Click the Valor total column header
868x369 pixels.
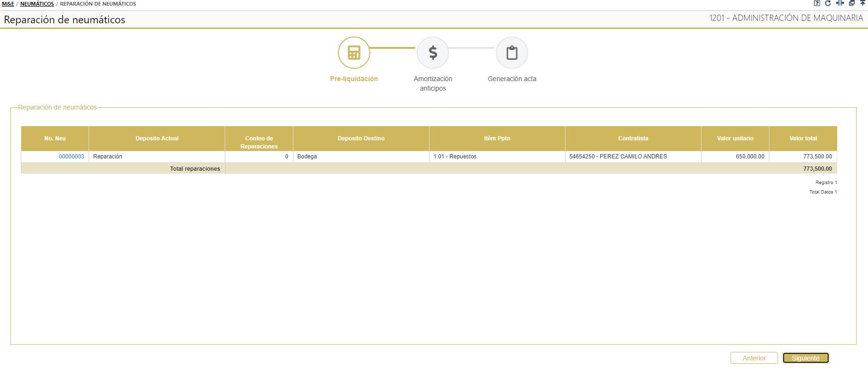803,138
